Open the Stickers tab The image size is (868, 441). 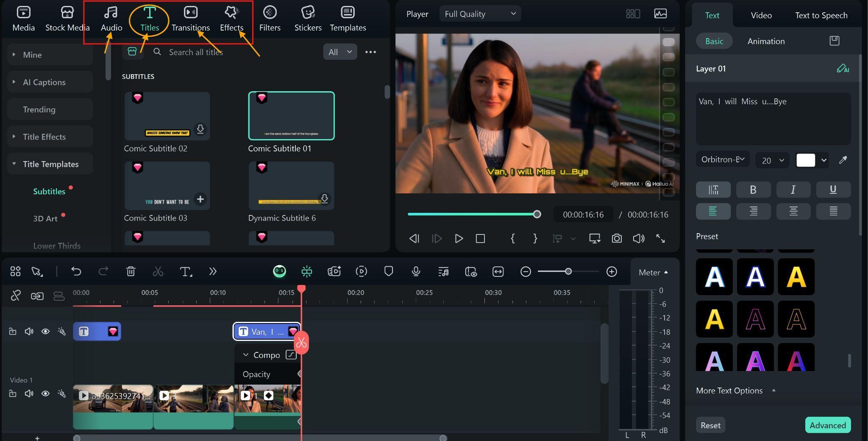(x=308, y=19)
